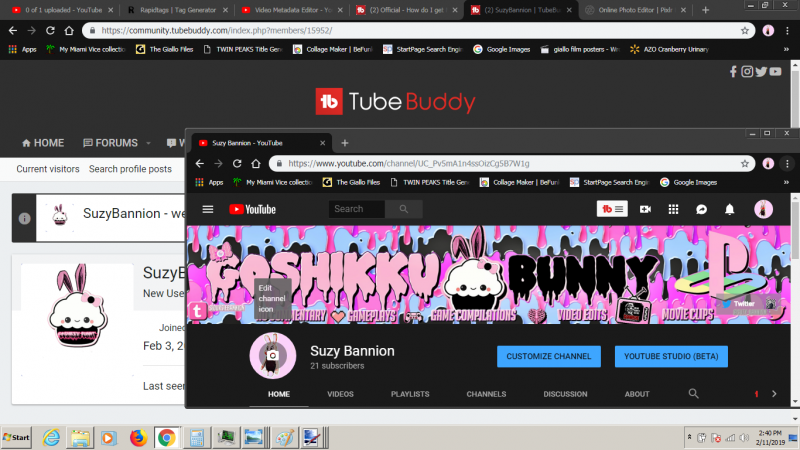Open the YouTube hamburger guide menu
Screen dimensions: 800x450
click(x=208, y=209)
